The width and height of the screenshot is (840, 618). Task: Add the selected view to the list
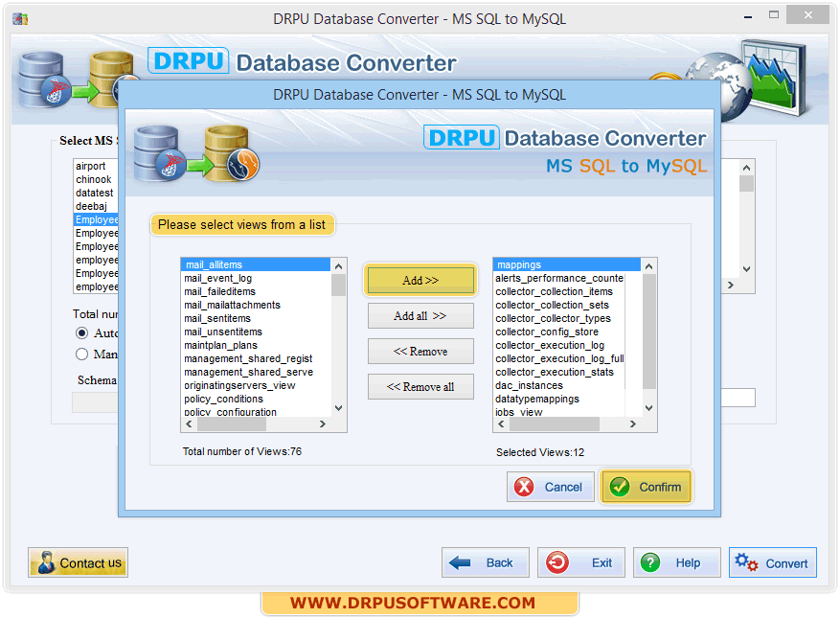coord(420,280)
